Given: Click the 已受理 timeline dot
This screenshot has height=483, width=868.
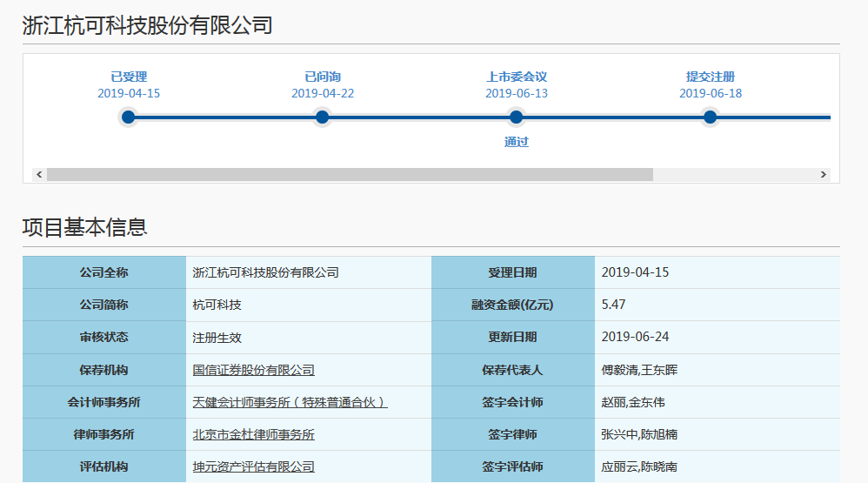Looking at the screenshot, I should (x=129, y=117).
